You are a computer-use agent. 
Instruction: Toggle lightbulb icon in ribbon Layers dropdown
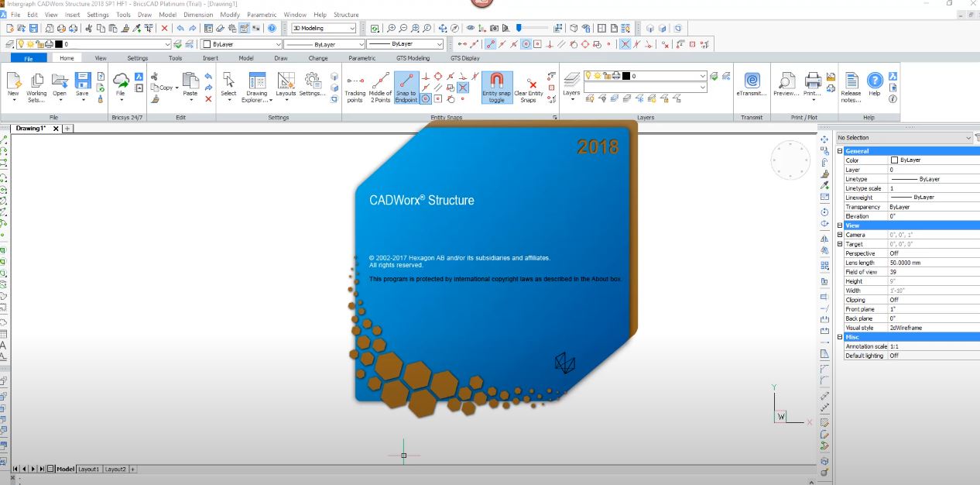[589, 76]
